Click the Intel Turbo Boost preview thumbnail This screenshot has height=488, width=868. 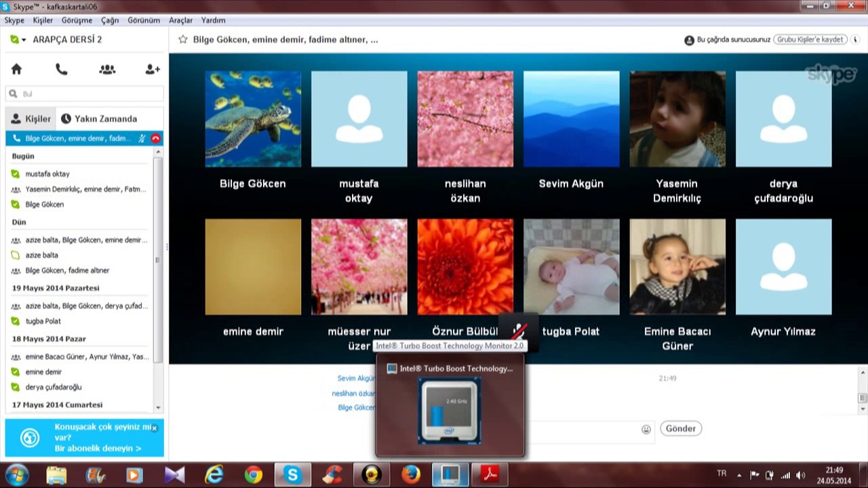tap(450, 411)
